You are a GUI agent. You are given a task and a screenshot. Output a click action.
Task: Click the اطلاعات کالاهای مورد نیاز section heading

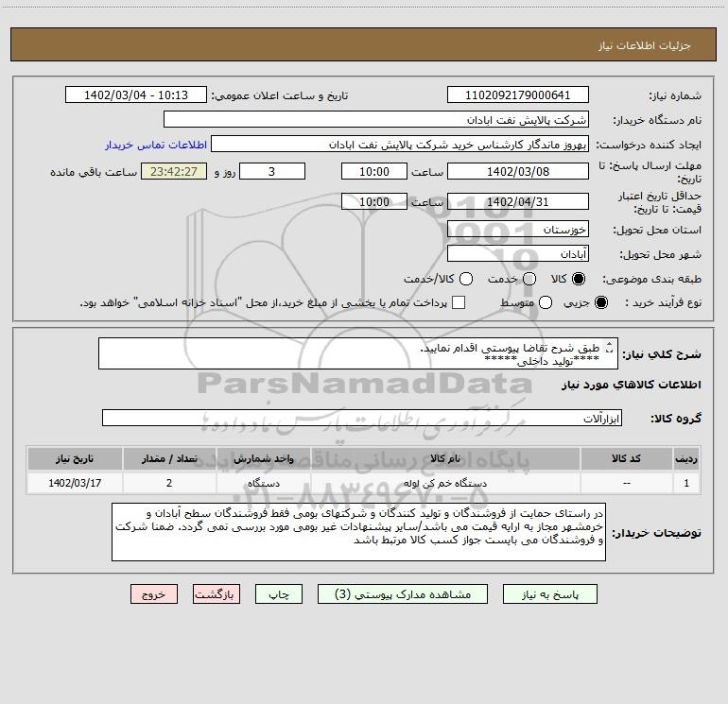click(x=632, y=385)
